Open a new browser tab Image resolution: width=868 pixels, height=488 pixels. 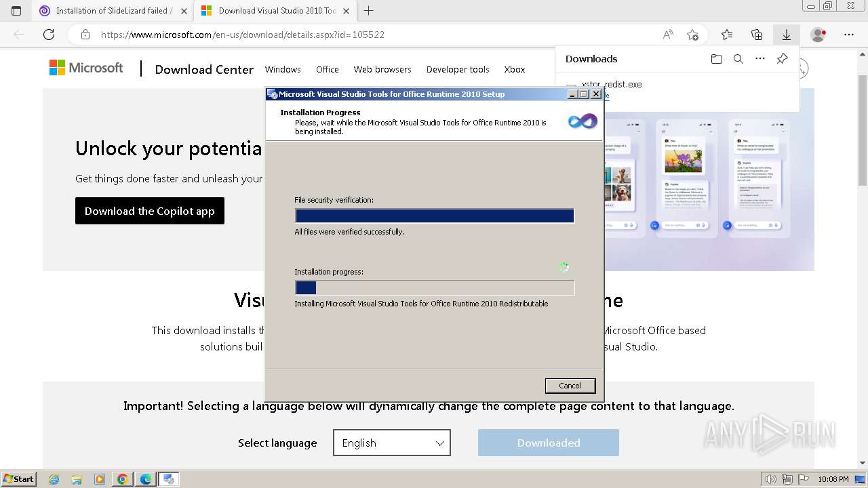[x=369, y=11]
